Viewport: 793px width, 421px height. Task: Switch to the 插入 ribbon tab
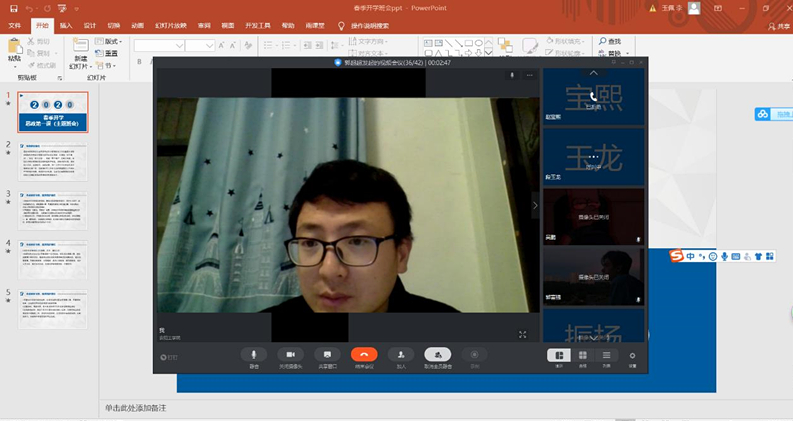(x=66, y=25)
